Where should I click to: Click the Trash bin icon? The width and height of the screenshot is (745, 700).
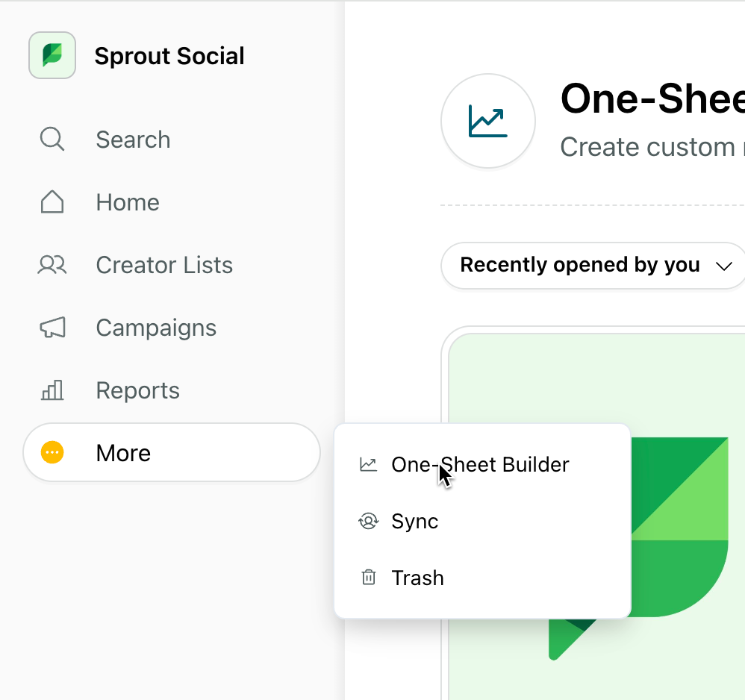pos(368,578)
